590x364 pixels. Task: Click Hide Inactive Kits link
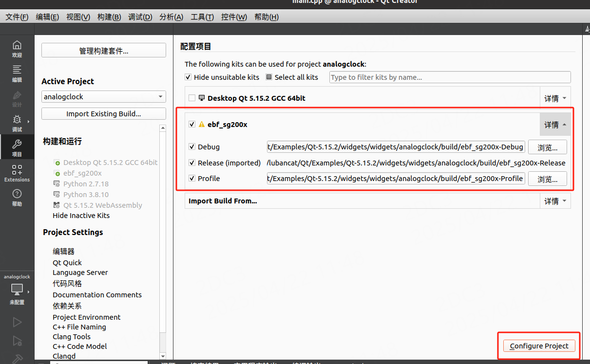point(81,216)
